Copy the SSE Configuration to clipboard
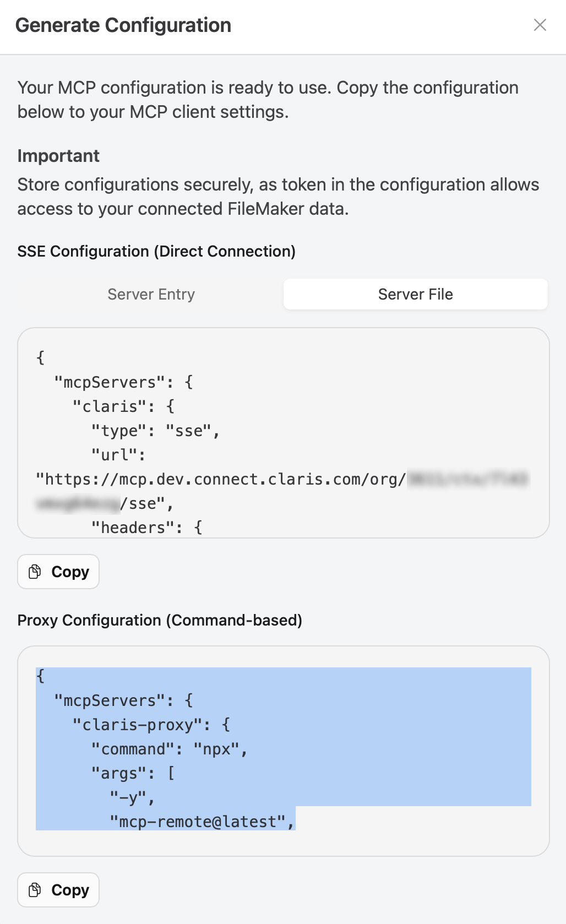 58,572
